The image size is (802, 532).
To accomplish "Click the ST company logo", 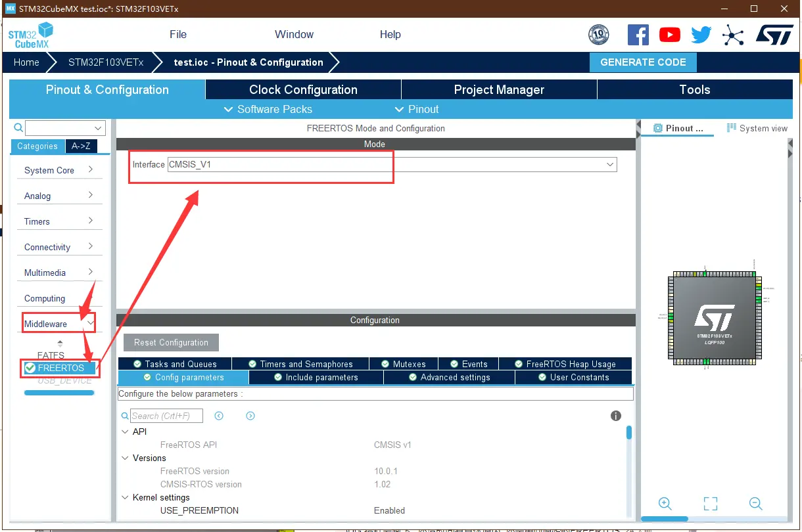I will (774, 35).
